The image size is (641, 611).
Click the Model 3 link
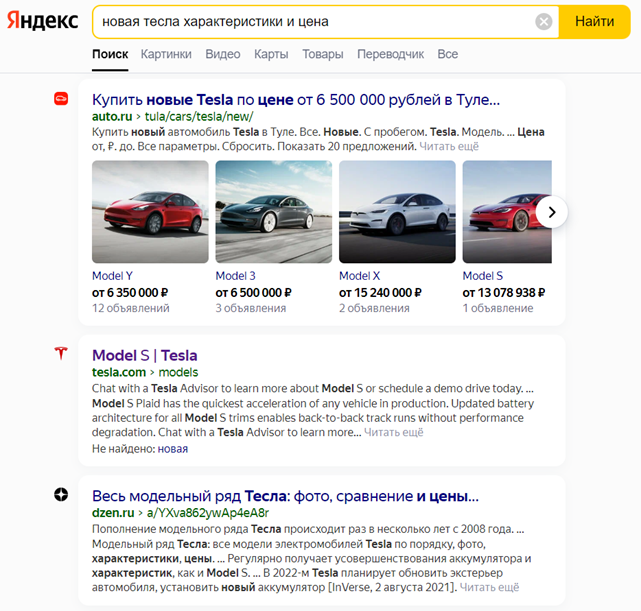(x=235, y=276)
